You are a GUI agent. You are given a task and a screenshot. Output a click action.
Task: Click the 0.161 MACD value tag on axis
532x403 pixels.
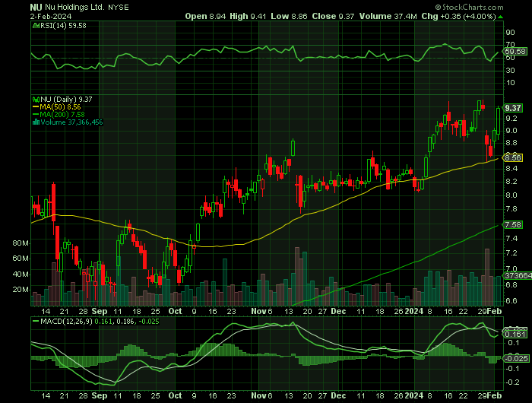point(516,335)
